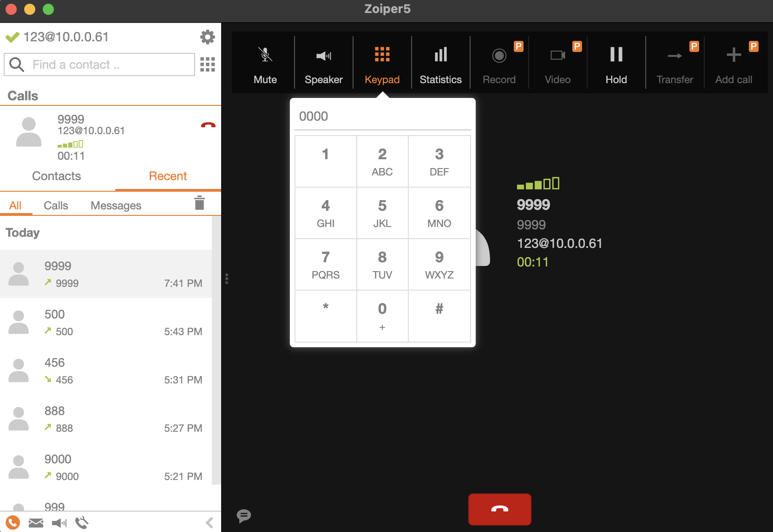
Task: Mute the microphone
Action: 265,63
